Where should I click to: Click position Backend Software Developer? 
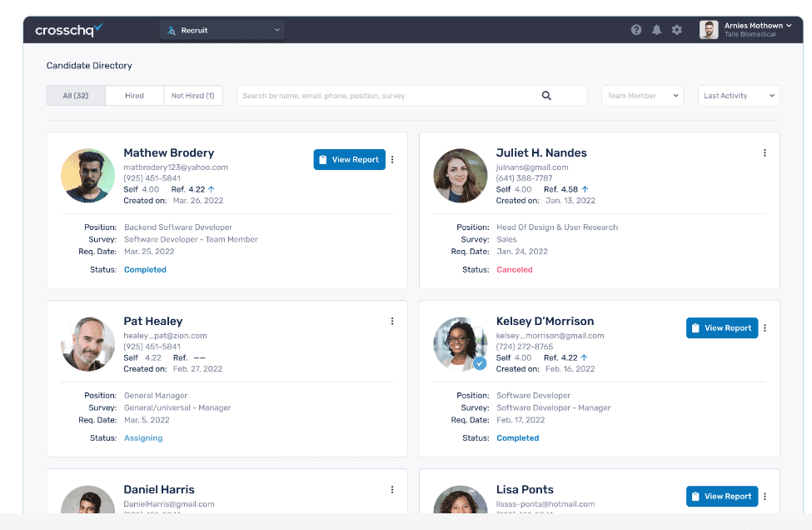tap(177, 227)
